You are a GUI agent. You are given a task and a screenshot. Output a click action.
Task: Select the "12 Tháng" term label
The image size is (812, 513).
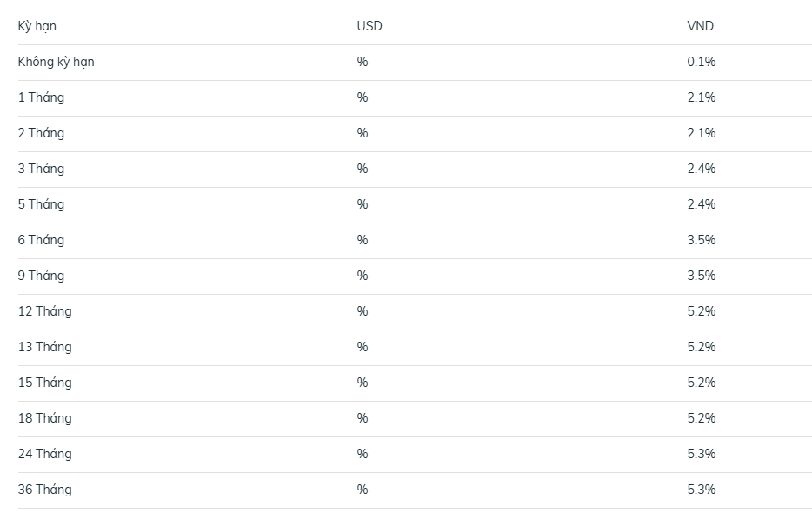[44, 311]
